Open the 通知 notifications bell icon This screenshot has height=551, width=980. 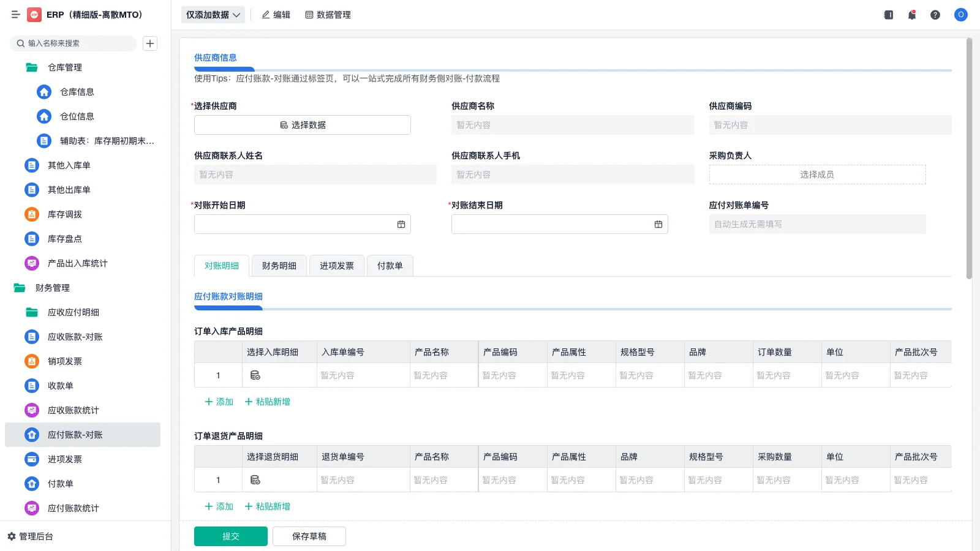911,15
